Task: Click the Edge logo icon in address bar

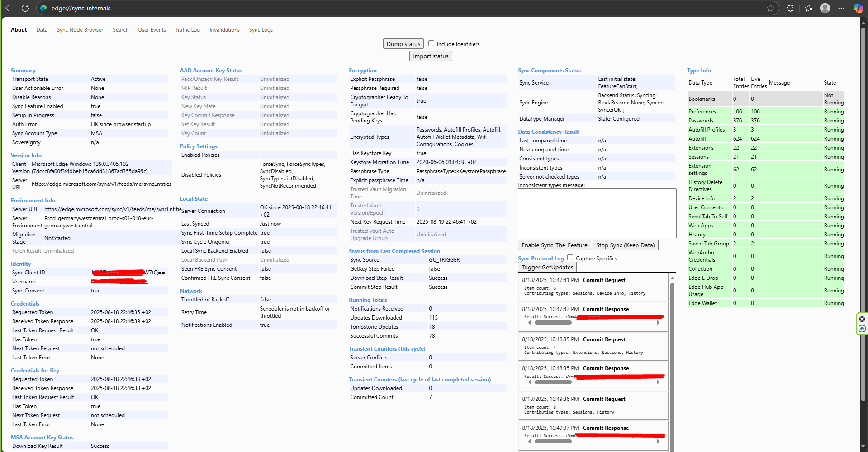Action: click(43, 8)
